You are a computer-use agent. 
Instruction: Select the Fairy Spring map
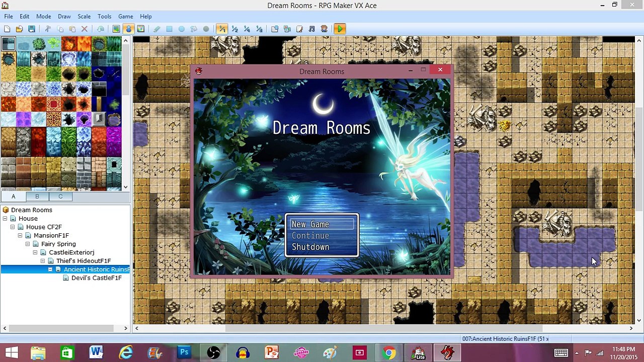pyautogui.click(x=58, y=244)
